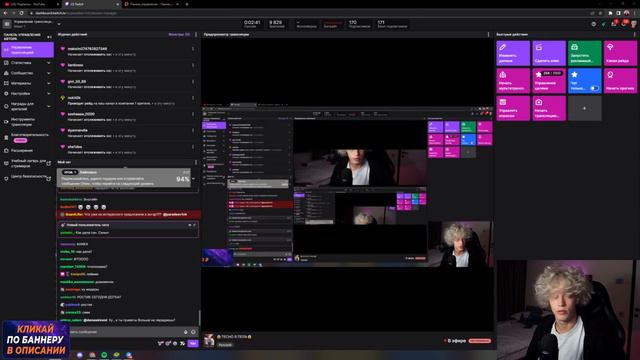This screenshot has height=360, width=640.
Task: Click Начать прогноз quick action tile
Action: click(x=620, y=81)
